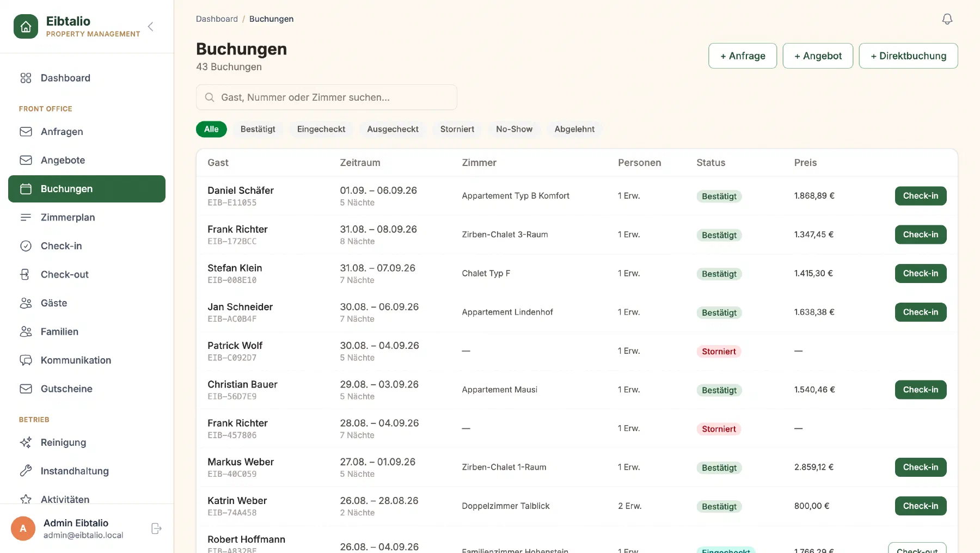Select the Alle filter tab
This screenshot has width=980, height=553.
(x=211, y=129)
